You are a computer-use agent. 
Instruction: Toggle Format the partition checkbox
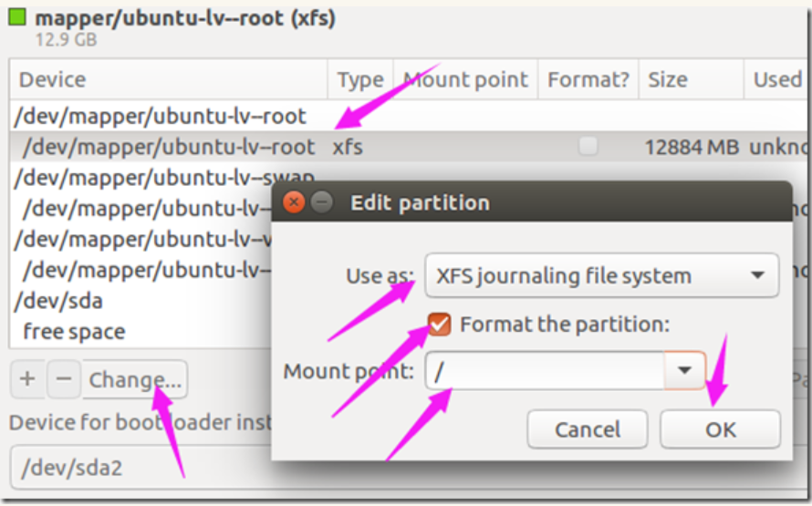coord(439,325)
